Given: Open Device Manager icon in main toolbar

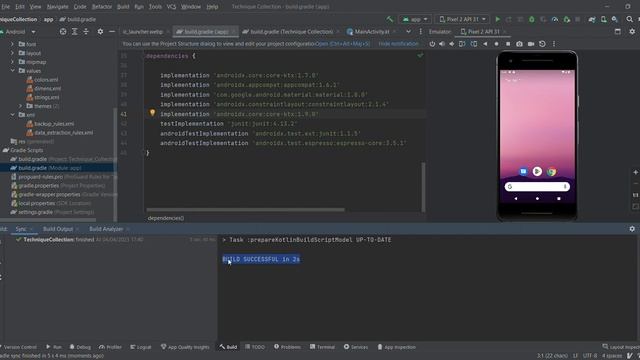Looking at the screenshot, I should 603,19.
